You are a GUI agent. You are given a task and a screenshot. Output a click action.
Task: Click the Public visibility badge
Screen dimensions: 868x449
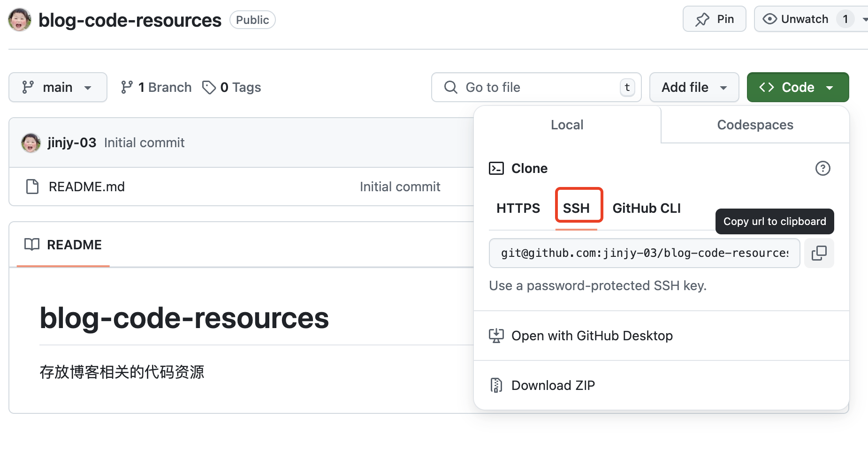click(252, 20)
